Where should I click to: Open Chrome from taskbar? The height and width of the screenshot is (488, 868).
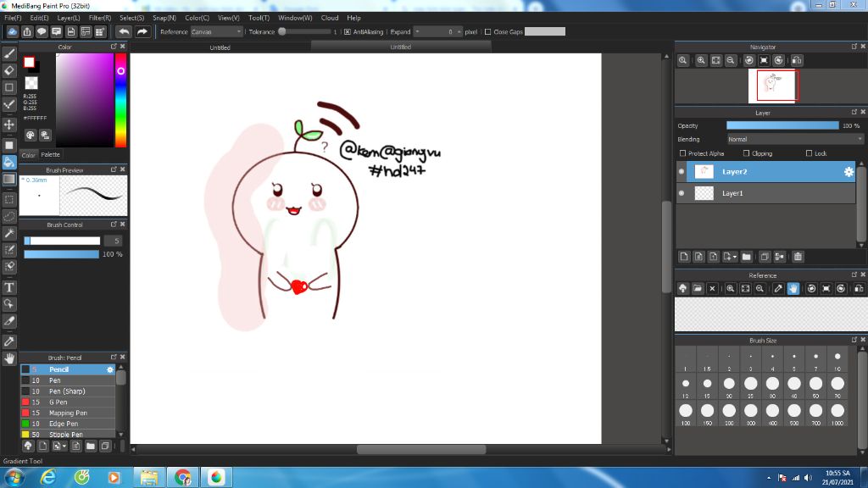coord(183,477)
